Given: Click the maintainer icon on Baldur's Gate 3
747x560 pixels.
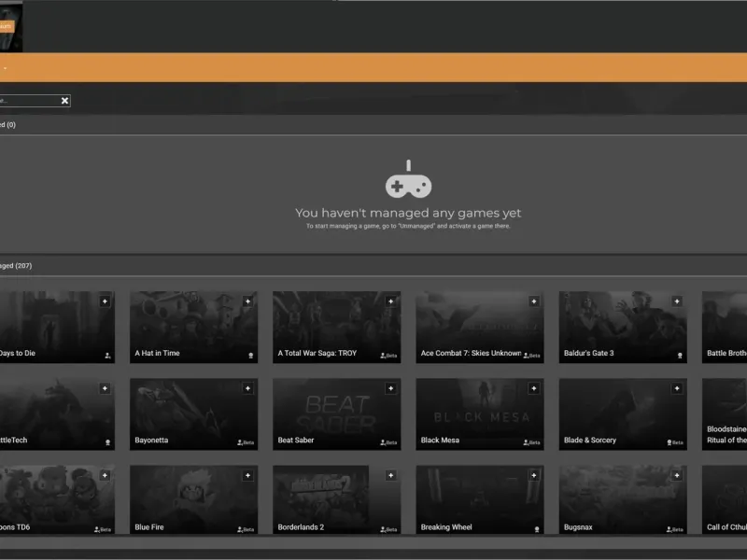Looking at the screenshot, I should point(680,356).
